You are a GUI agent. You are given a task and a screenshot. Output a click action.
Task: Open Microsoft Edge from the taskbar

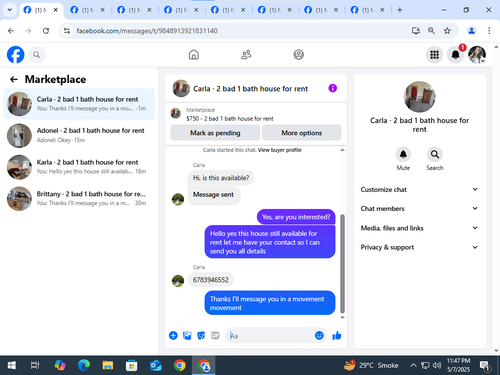tap(84, 365)
